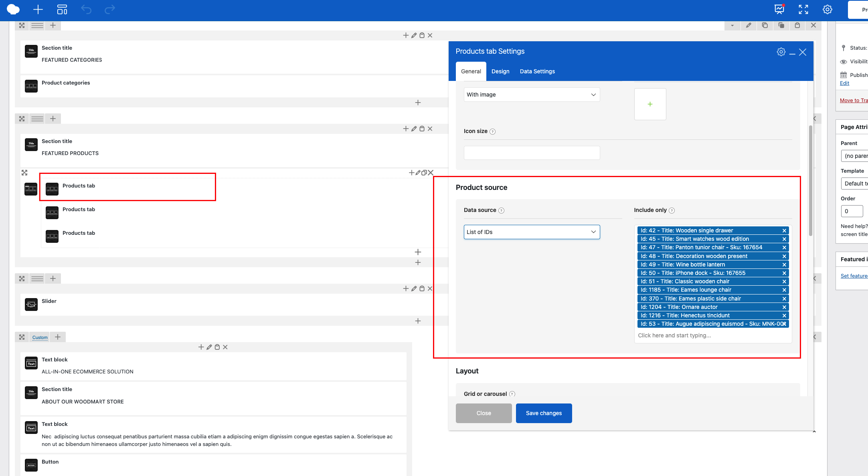Open the List of IDs data source dropdown
This screenshot has width=868, height=476.
click(532, 232)
